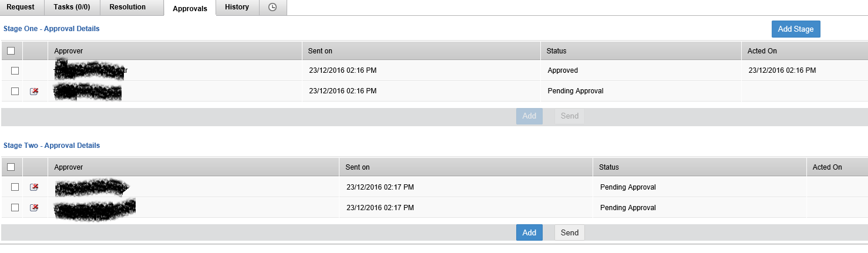868x253 pixels.
Task: Switch to the Request tab
Action: (21, 8)
